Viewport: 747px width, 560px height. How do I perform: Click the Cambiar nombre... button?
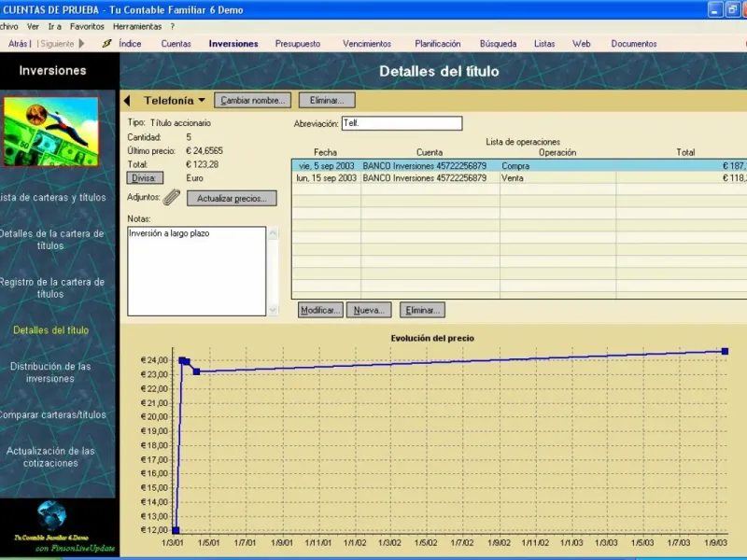[x=252, y=101]
